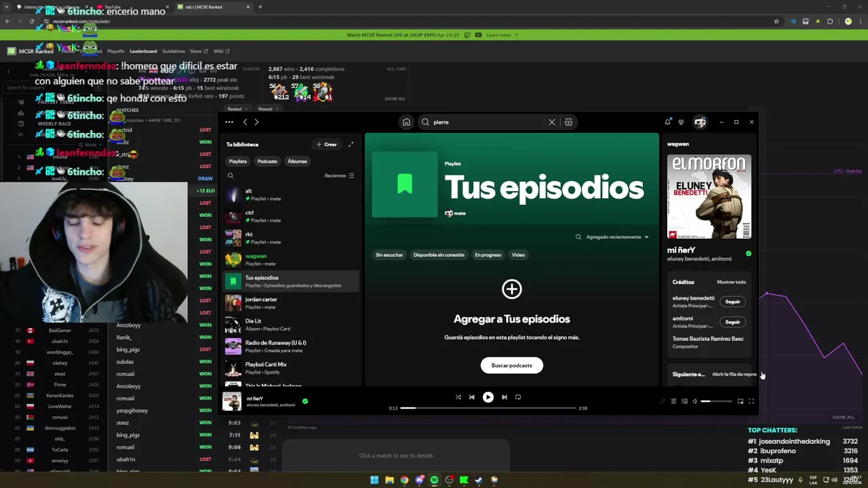The height and width of the screenshot is (488, 868).
Task: Filter library by Podcasts
Action: 267,161
